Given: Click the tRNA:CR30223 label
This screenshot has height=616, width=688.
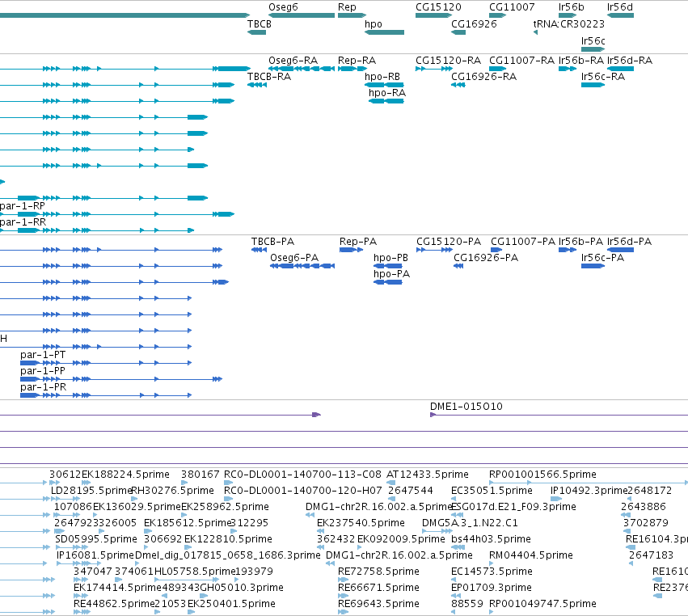Looking at the screenshot, I should point(568,24).
